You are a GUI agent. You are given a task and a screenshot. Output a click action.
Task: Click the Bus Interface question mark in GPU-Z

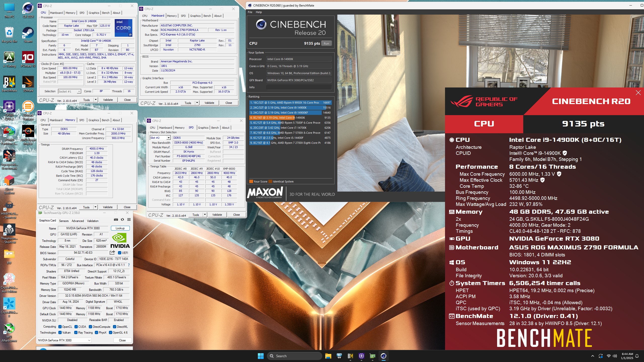pyautogui.click(x=129, y=265)
